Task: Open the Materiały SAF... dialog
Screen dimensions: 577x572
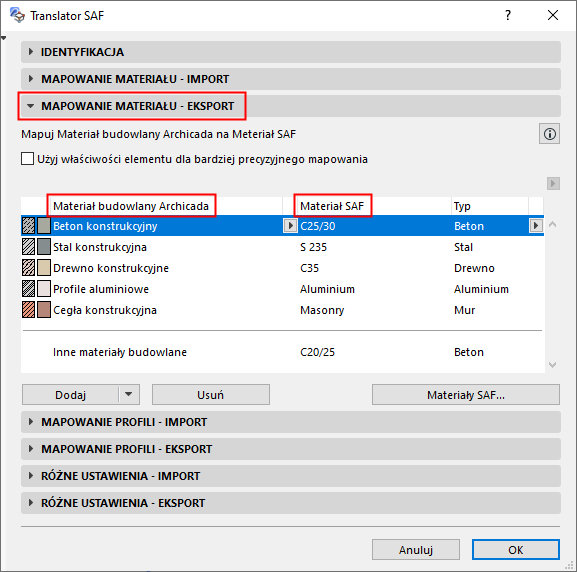Action: pyautogui.click(x=466, y=395)
